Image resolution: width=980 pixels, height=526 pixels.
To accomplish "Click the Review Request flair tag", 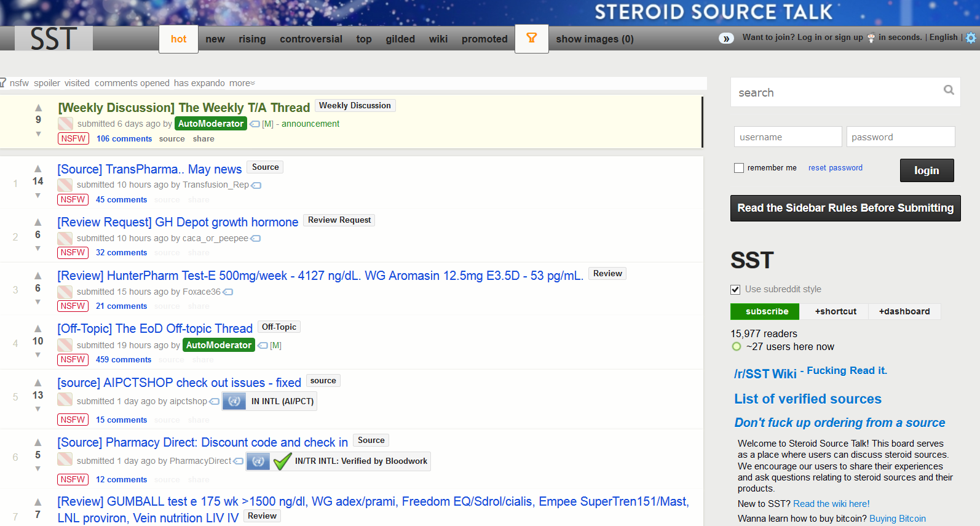I will click(x=339, y=220).
